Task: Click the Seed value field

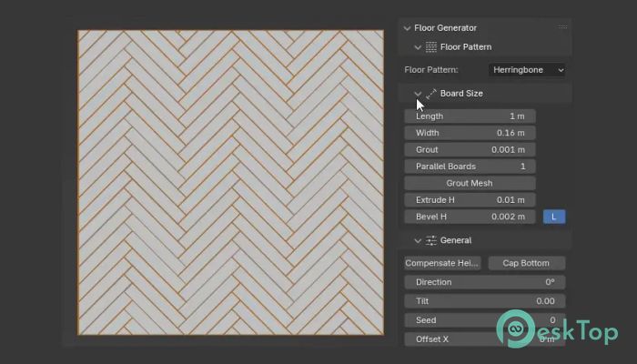Action: pos(485,320)
